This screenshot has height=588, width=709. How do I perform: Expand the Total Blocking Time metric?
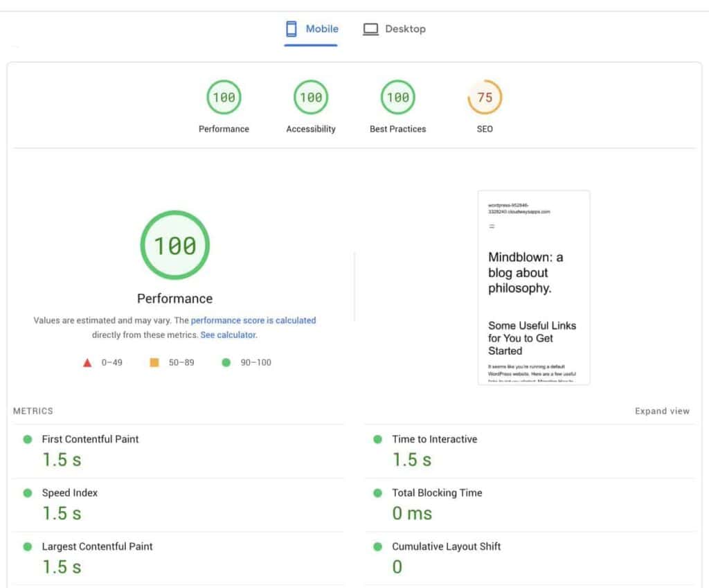tap(437, 493)
